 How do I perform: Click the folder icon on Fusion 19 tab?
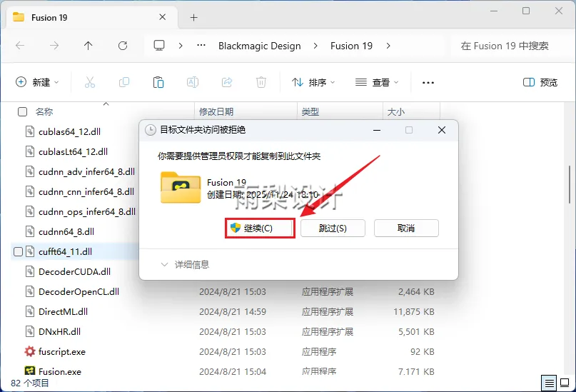(x=19, y=17)
